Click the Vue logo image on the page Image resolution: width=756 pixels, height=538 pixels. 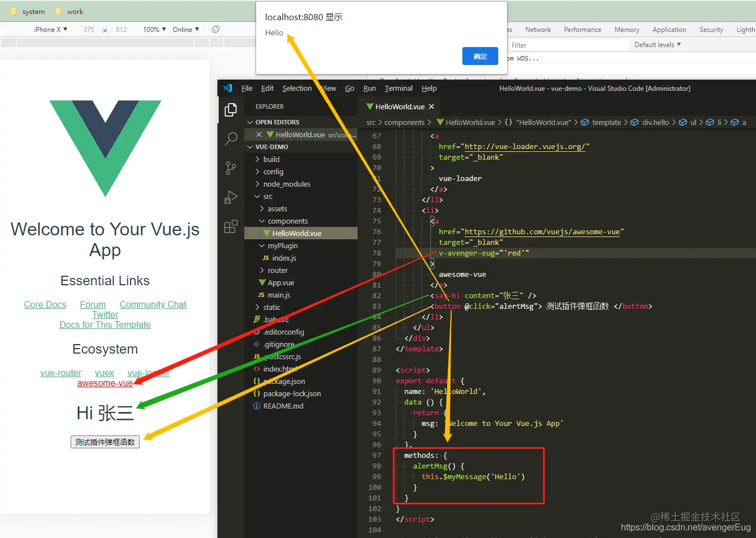(105, 149)
